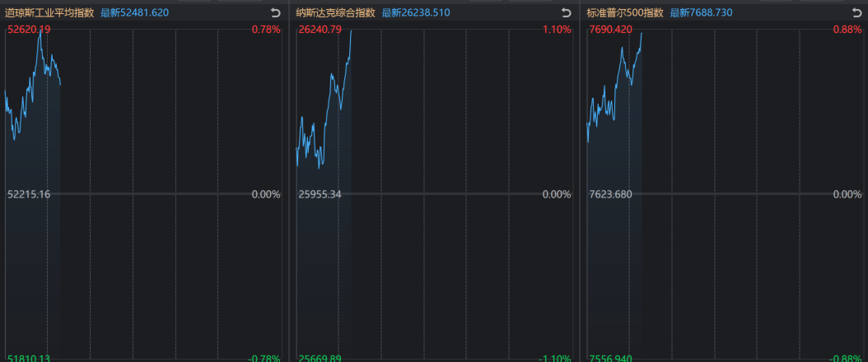Screen dimensions: 868x362
Task: Click the latest value 最新52481.620
Action: pyautogui.click(x=134, y=12)
